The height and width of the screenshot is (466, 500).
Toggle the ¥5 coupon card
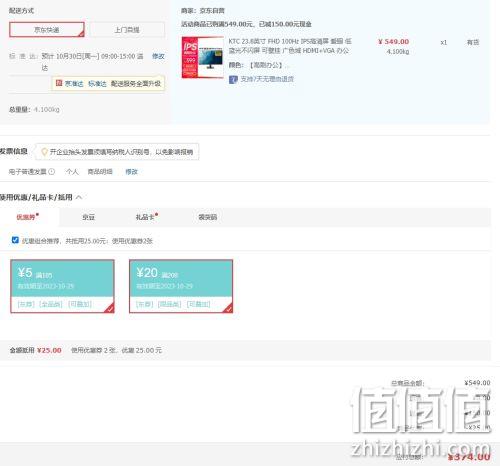tap(62, 286)
